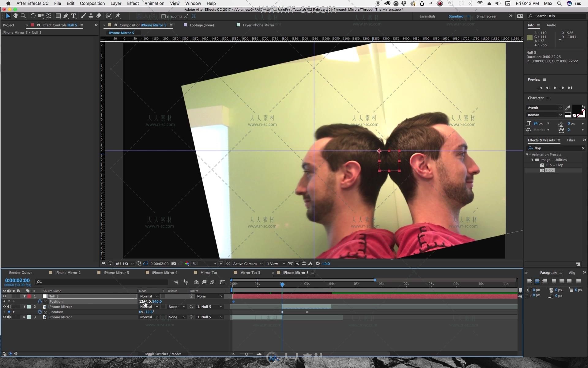The height and width of the screenshot is (368, 588).
Task: Open Null 5 Parent None dropdown
Action: [x=210, y=296]
